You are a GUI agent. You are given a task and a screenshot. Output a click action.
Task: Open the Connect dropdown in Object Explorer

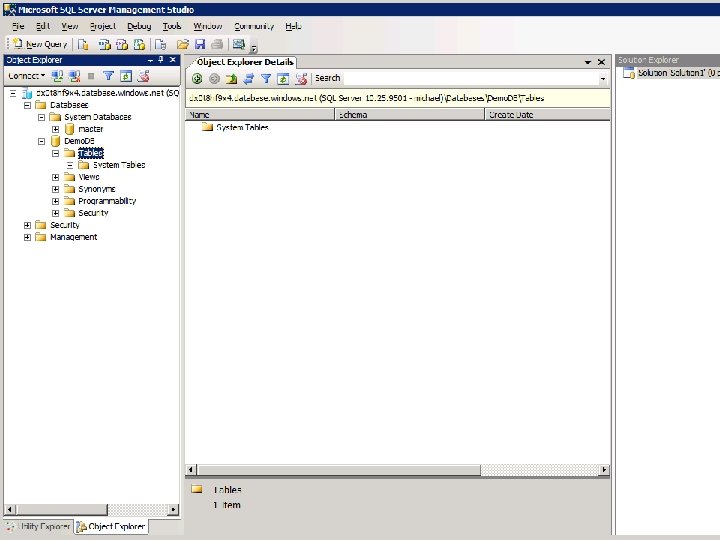click(x=27, y=76)
